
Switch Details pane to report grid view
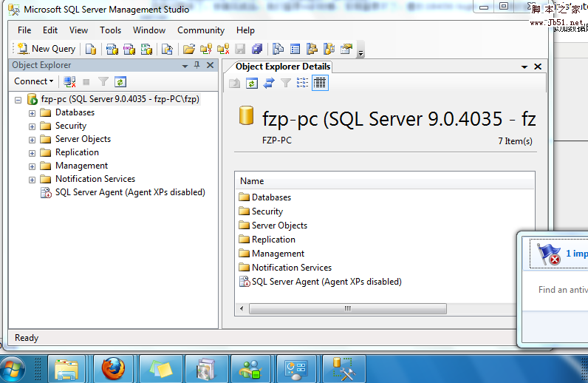pos(320,83)
